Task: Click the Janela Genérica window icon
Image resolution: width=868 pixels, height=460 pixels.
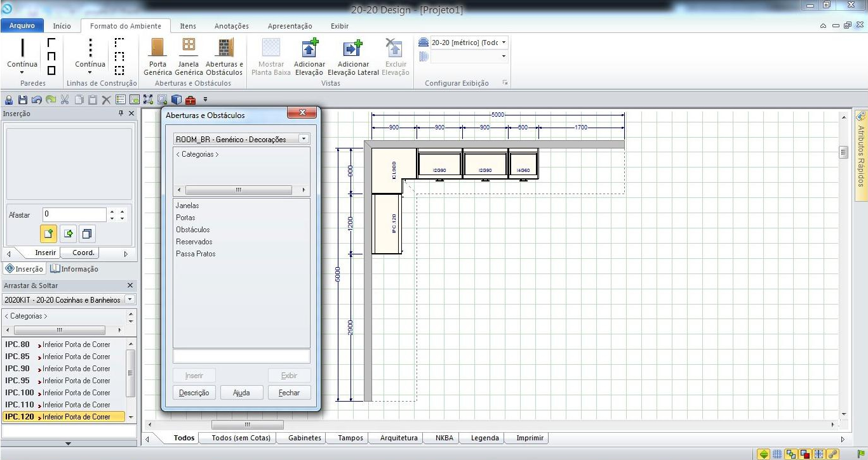Action: tap(189, 48)
